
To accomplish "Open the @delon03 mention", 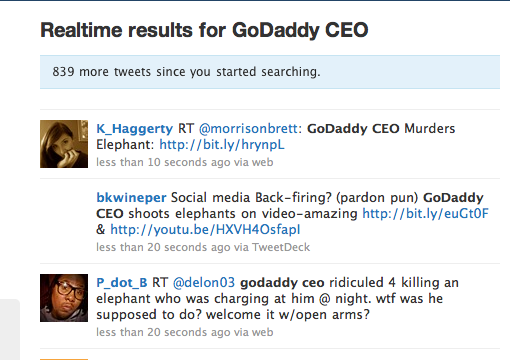I will 204,282.
